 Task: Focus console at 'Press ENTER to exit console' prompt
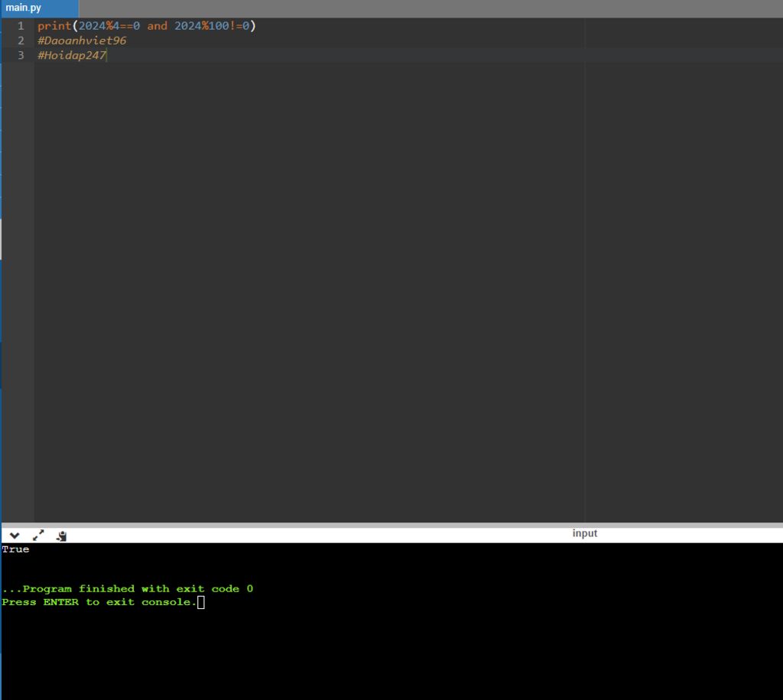(x=99, y=602)
